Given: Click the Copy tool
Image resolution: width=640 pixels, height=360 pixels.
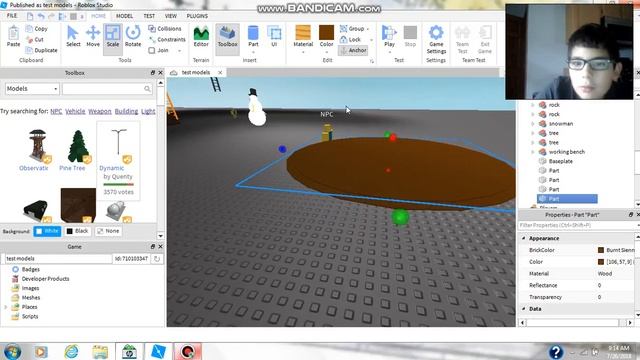Looking at the screenshot, I should 37,29.
